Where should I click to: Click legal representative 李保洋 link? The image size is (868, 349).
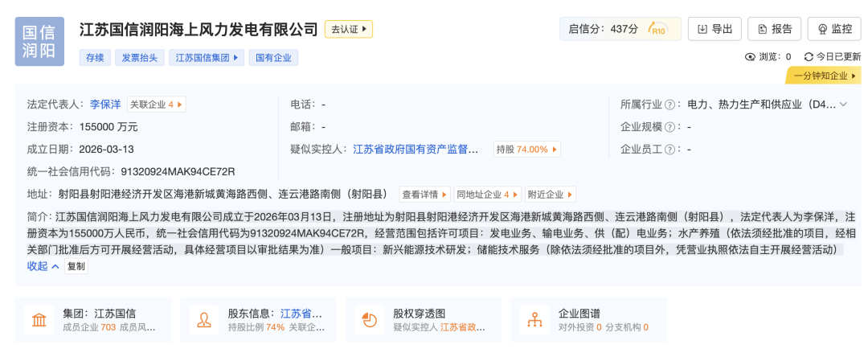pyautogui.click(x=105, y=104)
